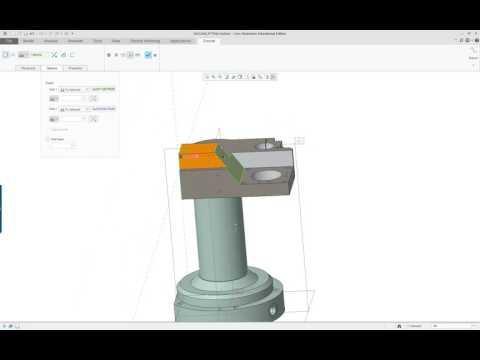Click the offset value box under Side 2
This screenshot has height=360, width=480.
tap(73, 119)
